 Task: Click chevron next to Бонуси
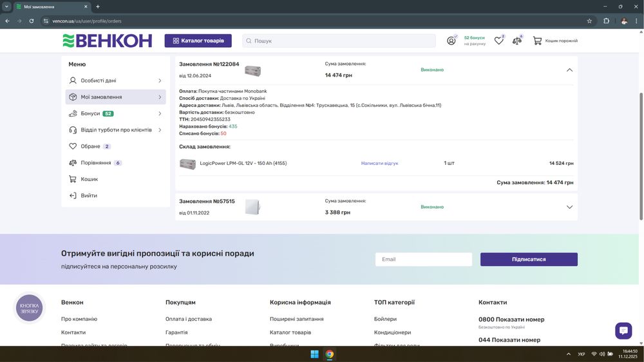[160, 113]
